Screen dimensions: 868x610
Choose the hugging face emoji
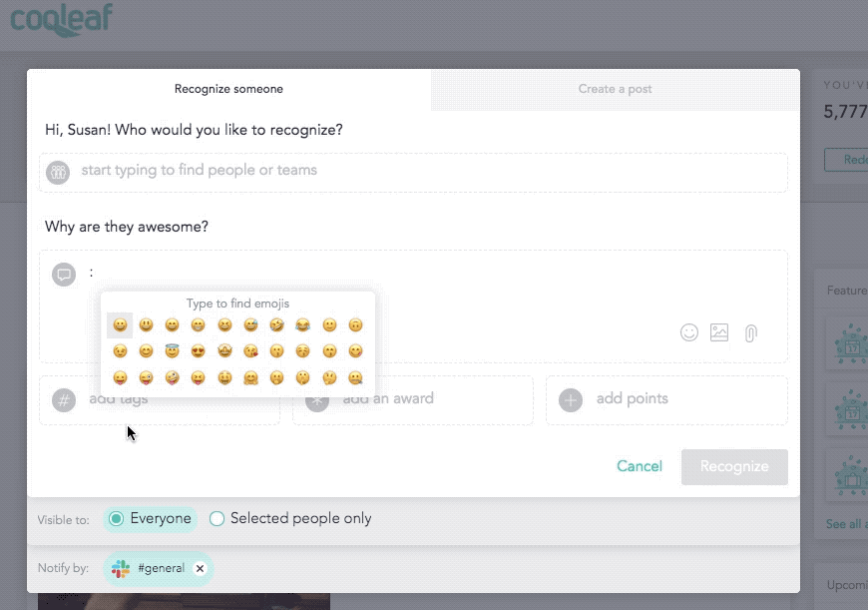click(250, 377)
